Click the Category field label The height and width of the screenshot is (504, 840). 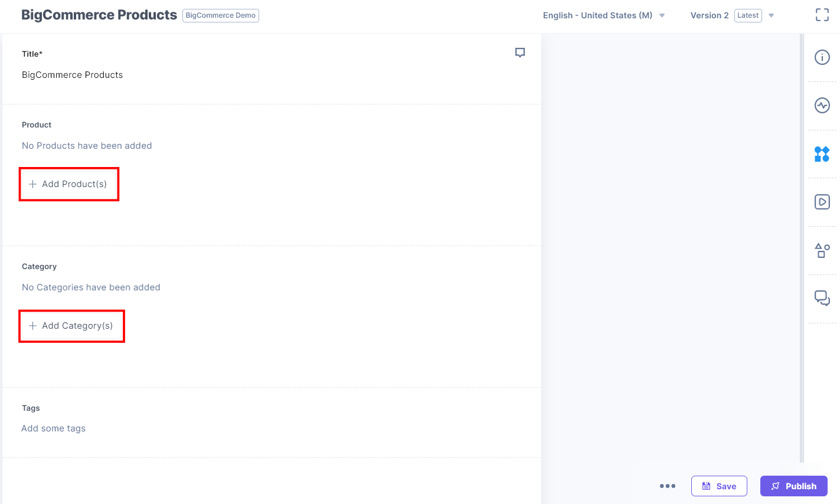39,266
